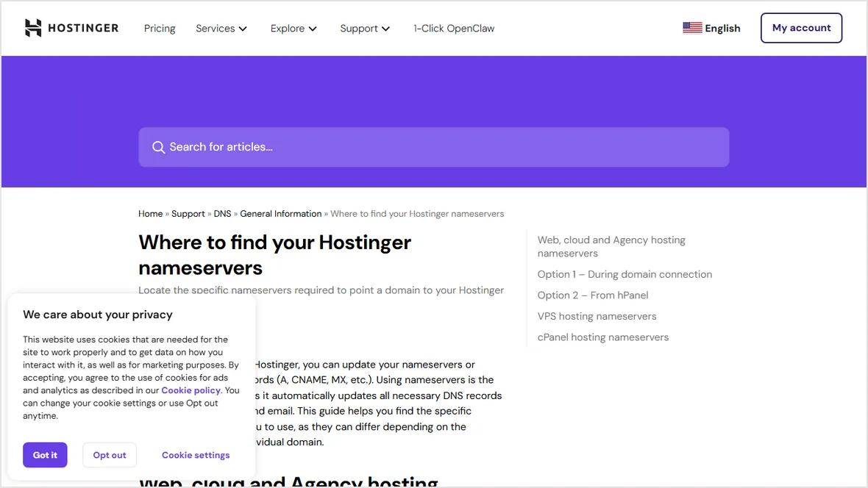This screenshot has height=488, width=868.
Task: Open the English language selector
Action: [x=711, y=28]
